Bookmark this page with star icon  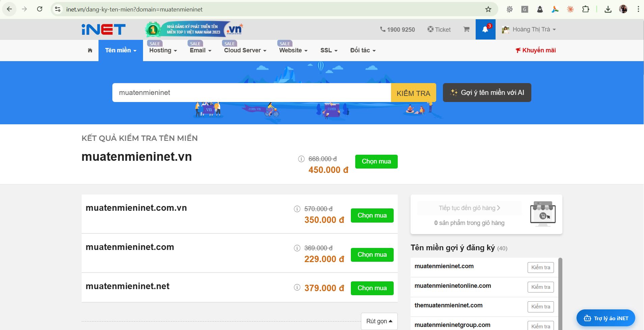[x=488, y=9]
